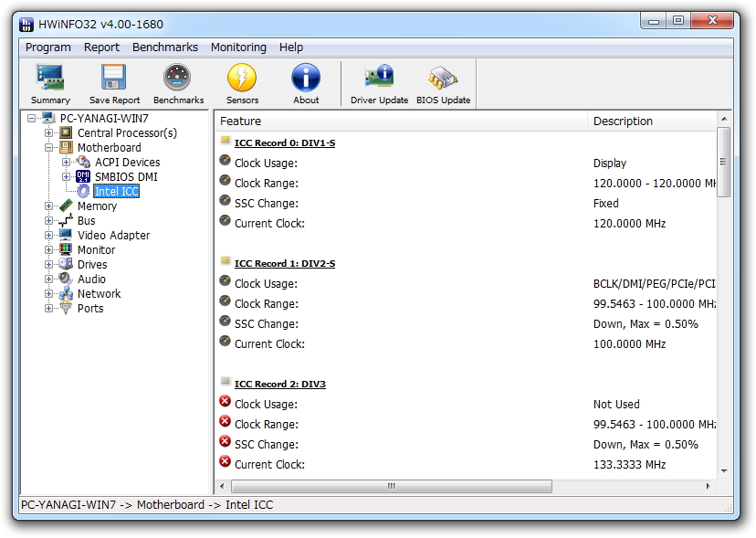This screenshot has height=538, width=756.
Task: Click the Audio device icon
Action: coord(65,279)
